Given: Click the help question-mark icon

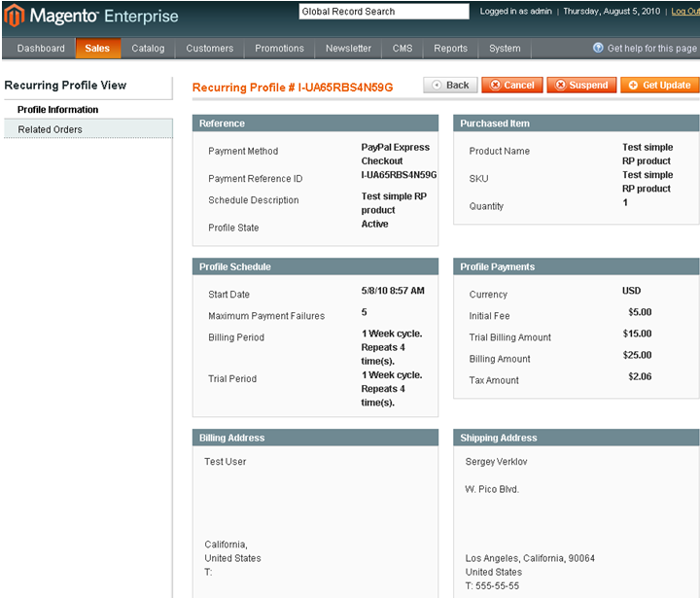Looking at the screenshot, I should click(x=598, y=48).
